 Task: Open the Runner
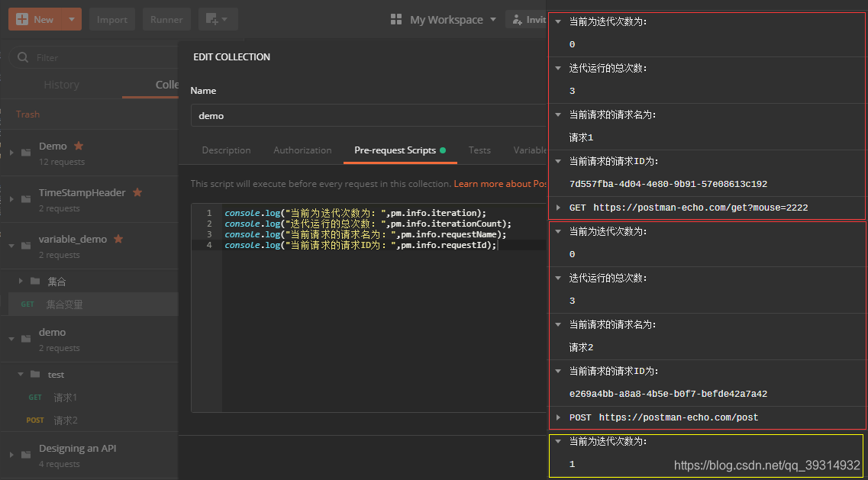point(166,19)
